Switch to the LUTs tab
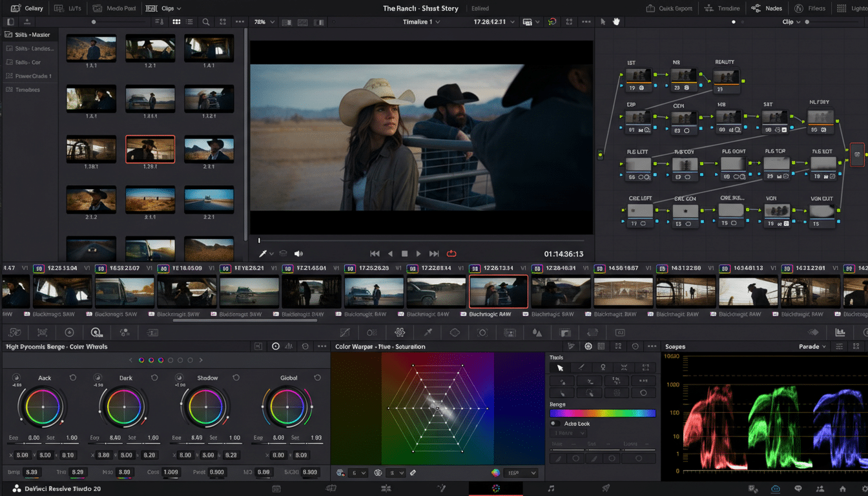 pyautogui.click(x=69, y=8)
